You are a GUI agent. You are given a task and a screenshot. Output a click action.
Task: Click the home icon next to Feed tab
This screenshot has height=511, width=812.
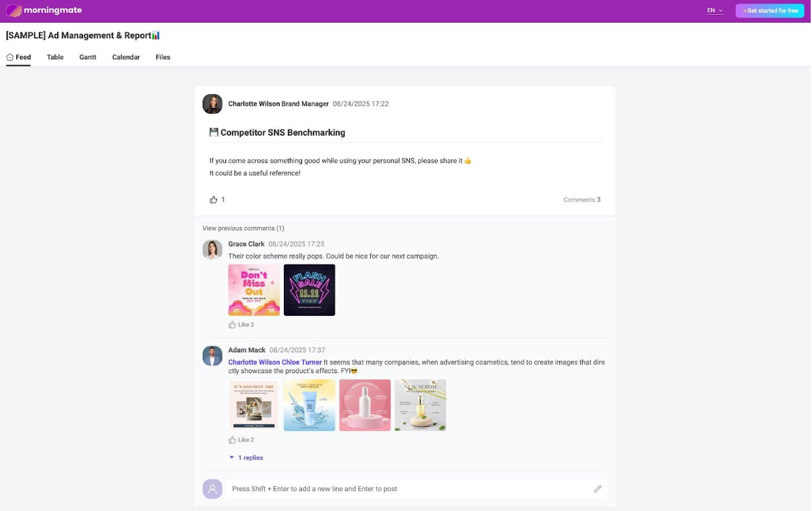pyautogui.click(x=8, y=57)
